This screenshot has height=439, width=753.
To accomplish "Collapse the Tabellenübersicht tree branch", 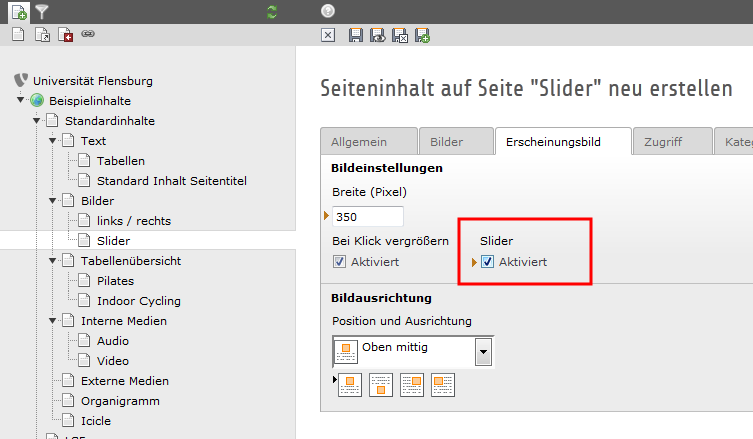I will click(x=54, y=261).
